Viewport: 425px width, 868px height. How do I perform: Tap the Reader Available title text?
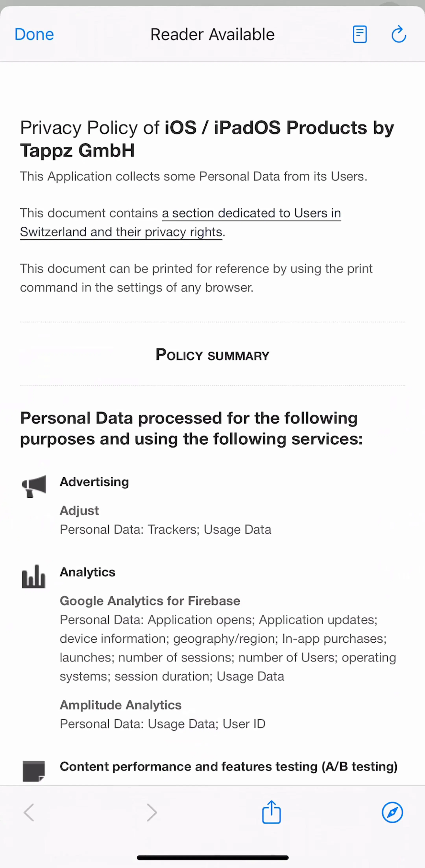point(212,34)
